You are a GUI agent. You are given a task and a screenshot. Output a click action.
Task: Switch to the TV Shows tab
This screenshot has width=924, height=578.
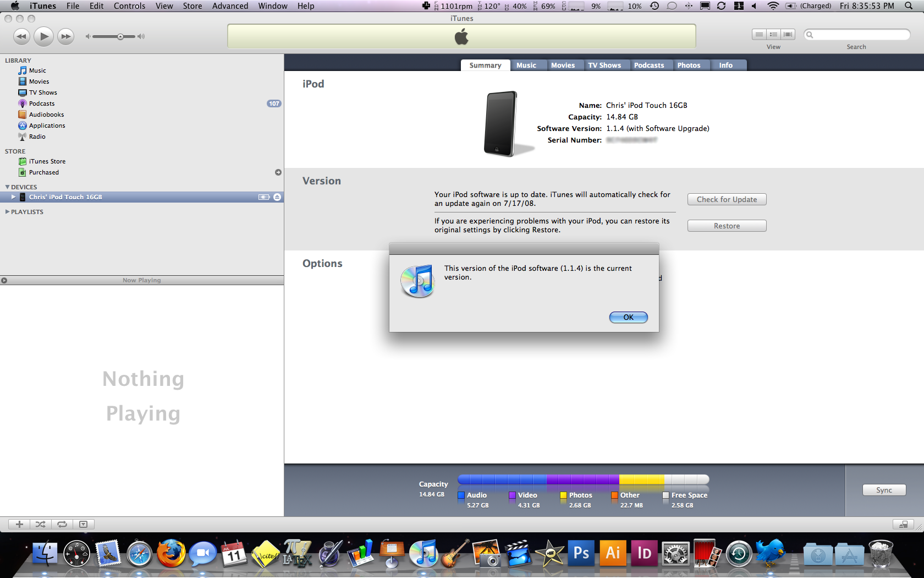604,65
